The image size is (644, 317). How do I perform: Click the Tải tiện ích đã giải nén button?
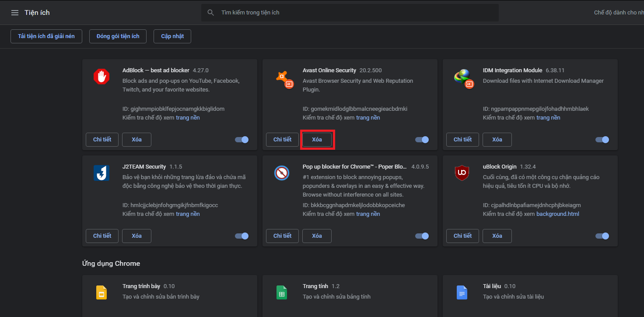pyautogui.click(x=46, y=36)
